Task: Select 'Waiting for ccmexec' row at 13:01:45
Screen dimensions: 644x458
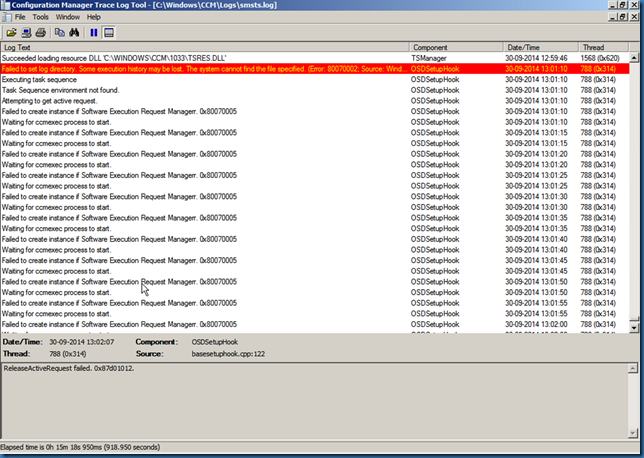Action: click(315, 271)
